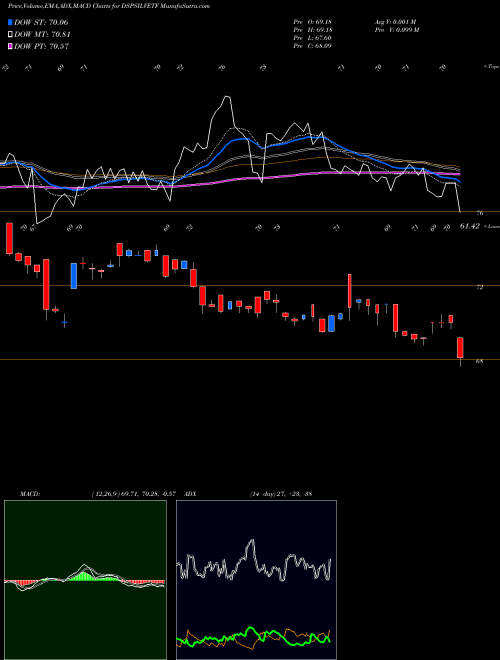Screen dimensions: 500x660
Task: Click the magenta DOW PT legend swatch
Action: 11,46
